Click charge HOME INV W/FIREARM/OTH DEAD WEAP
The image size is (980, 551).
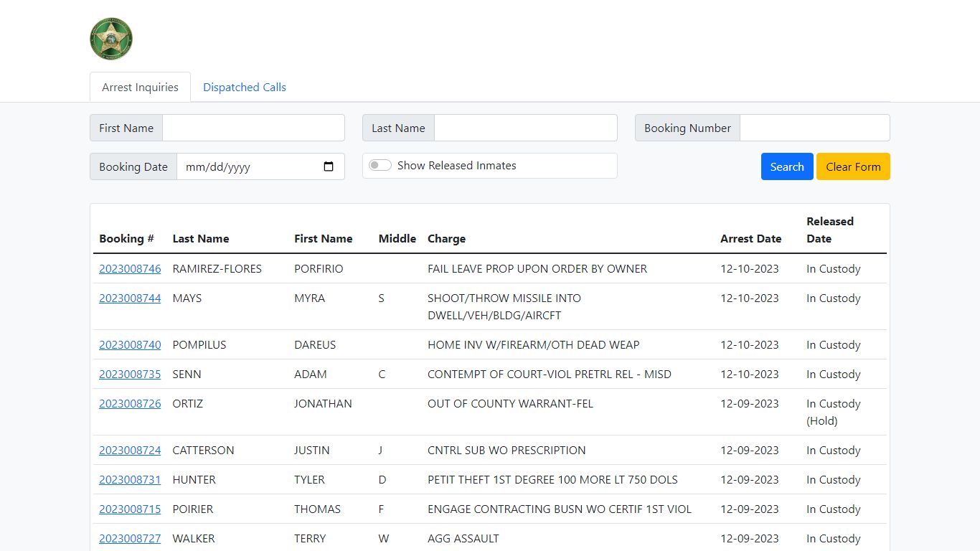(533, 345)
